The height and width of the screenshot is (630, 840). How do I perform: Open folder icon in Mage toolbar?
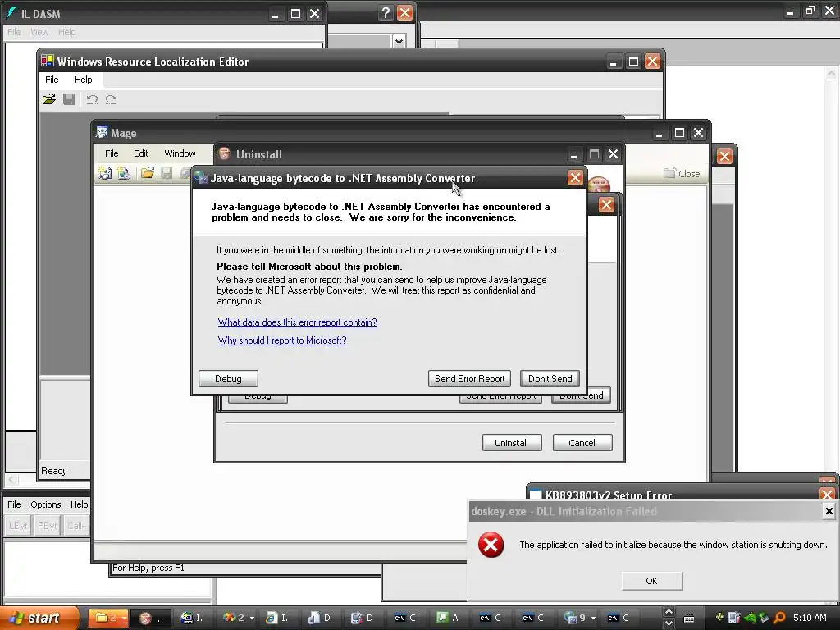pyautogui.click(x=148, y=173)
